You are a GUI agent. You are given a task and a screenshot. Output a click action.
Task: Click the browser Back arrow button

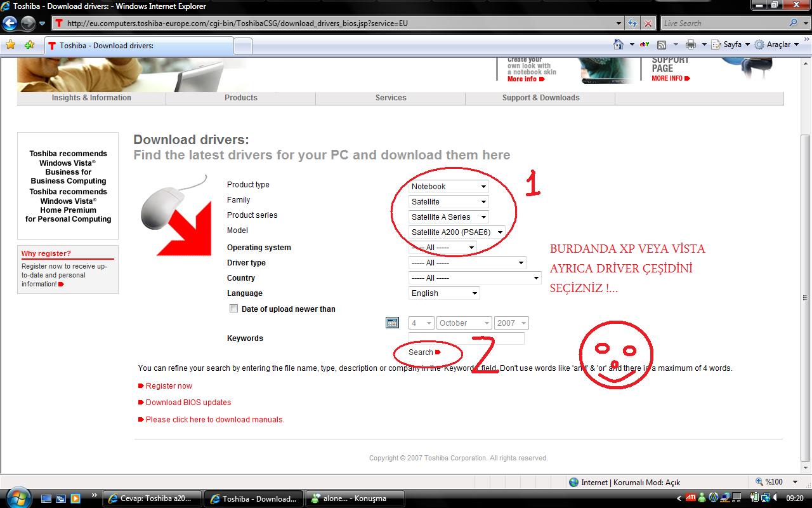pos(10,23)
